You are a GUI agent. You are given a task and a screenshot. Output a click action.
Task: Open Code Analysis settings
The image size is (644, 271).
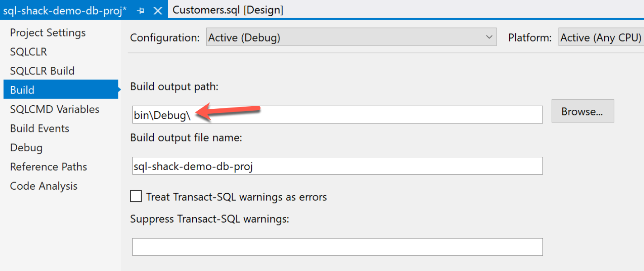[x=43, y=186]
